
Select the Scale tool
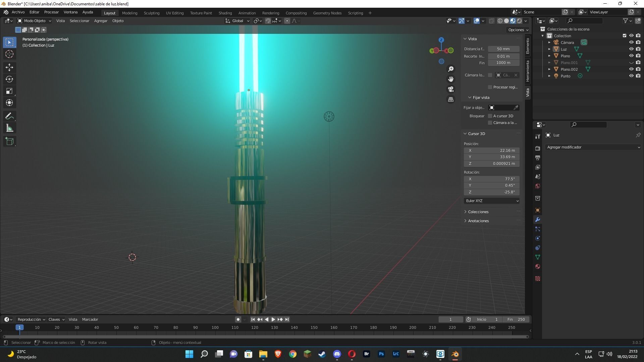pyautogui.click(x=9, y=91)
